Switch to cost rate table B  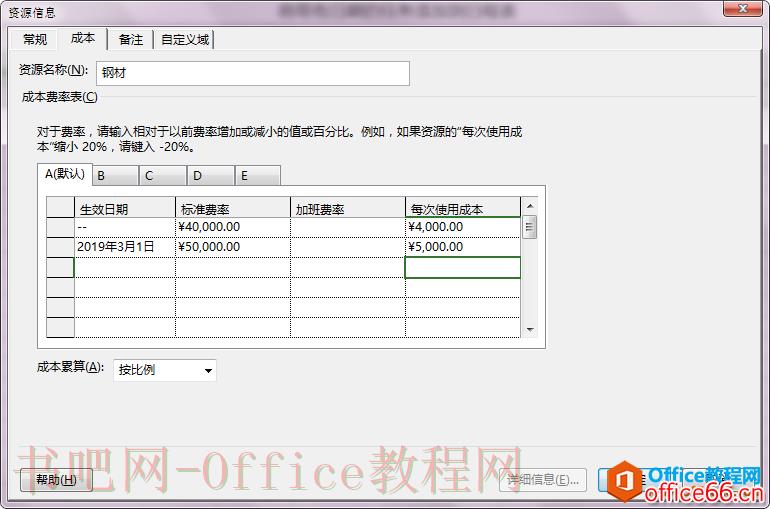(x=115, y=176)
